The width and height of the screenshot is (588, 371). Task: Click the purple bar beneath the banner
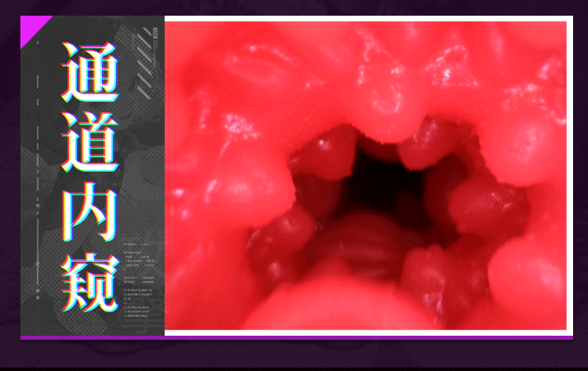296,337
